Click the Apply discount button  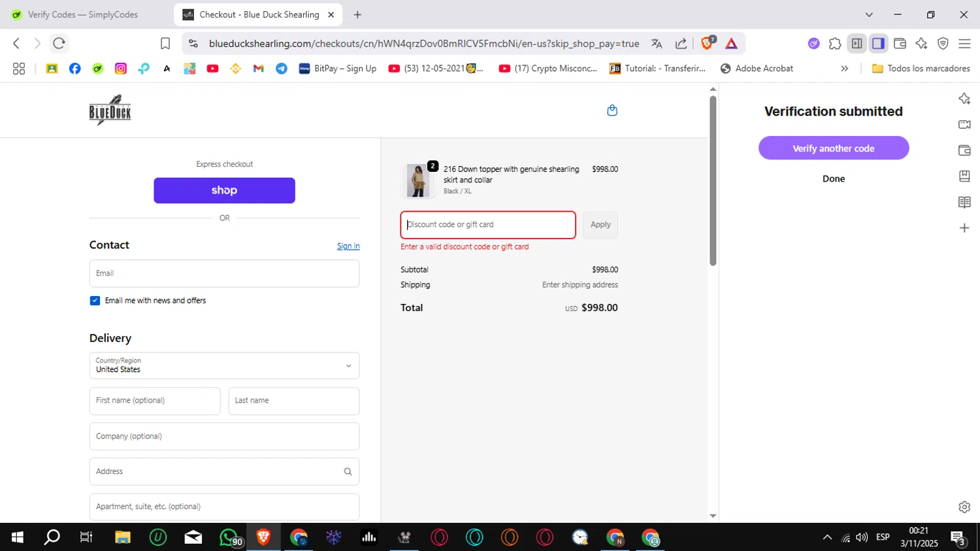pos(600,225)
